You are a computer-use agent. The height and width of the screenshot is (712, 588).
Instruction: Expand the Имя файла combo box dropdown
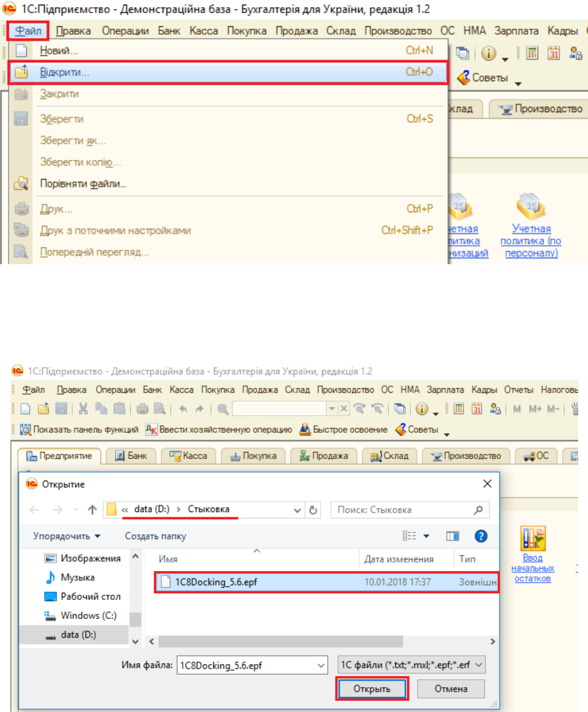pos(321,665)
